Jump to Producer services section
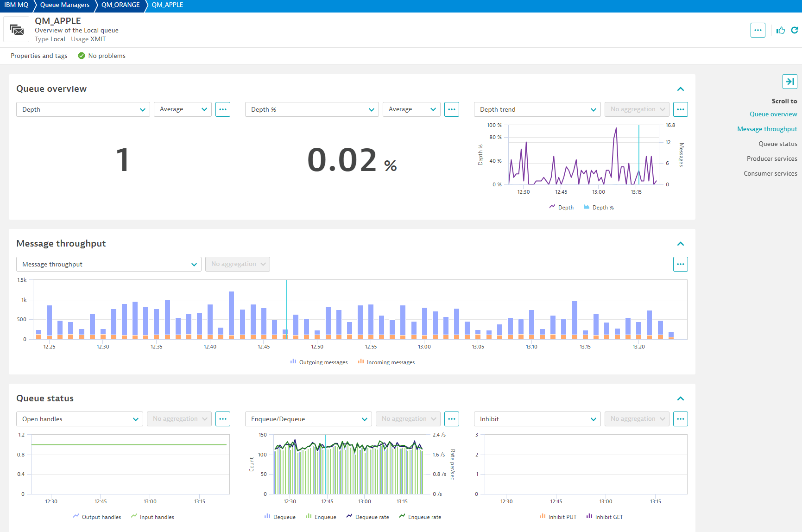This screenshot has width=802, height=532. click(x=771, y=158)
